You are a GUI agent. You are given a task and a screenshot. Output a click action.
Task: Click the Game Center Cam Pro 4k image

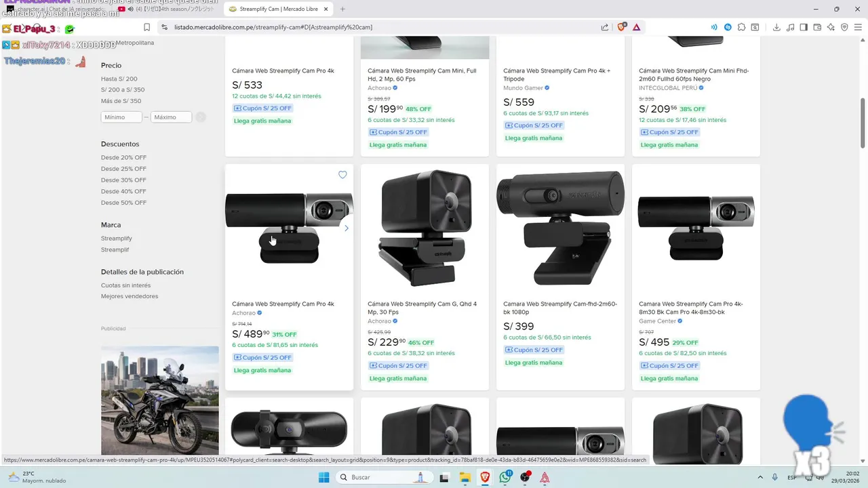click(x=696, y=228)
